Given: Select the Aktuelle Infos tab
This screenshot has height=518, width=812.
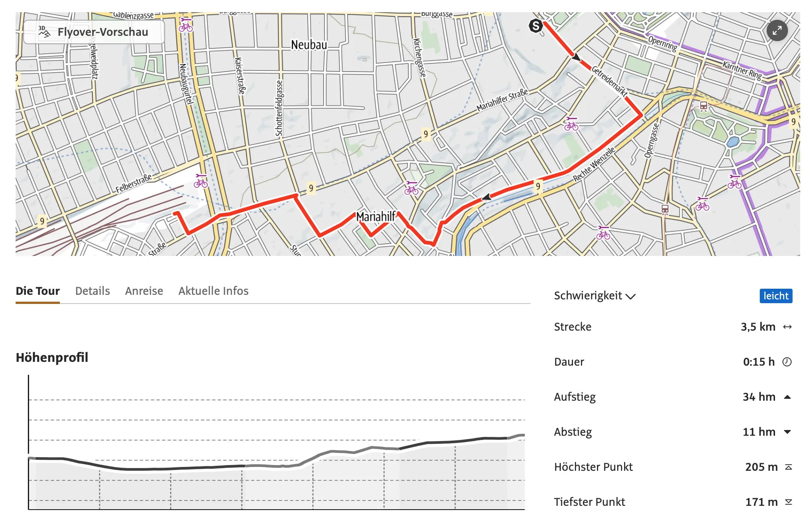Looking at the screenshot, I should click(213, 291).
